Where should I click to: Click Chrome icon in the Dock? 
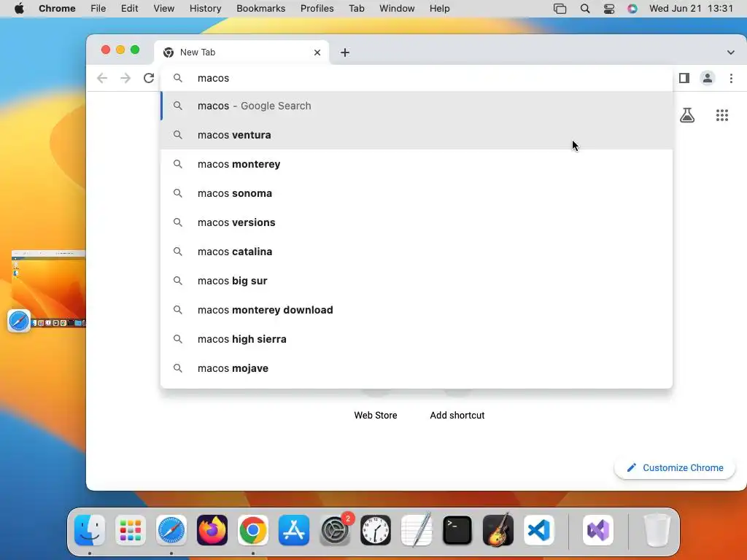pyautogui.click(x=253, y=530)
